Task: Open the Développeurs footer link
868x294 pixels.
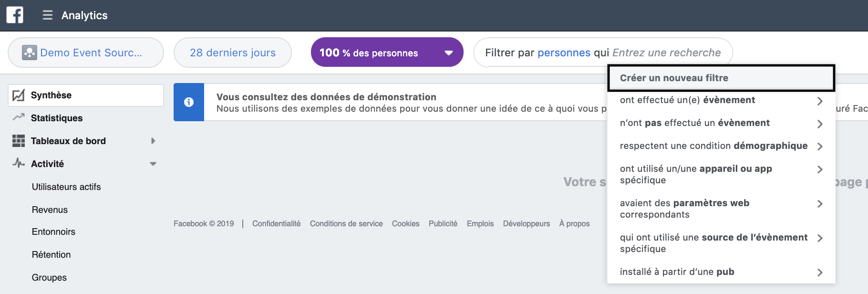Action: click(x=527, y=223)
